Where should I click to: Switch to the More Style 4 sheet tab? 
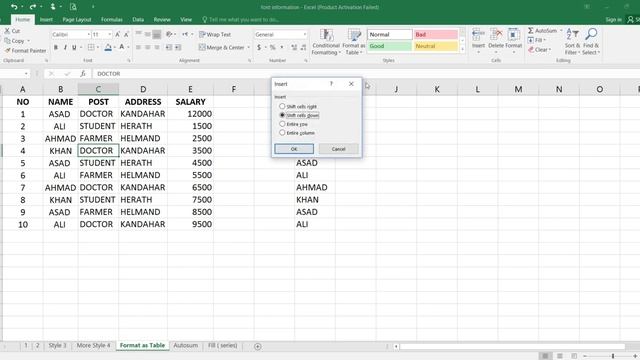(x=93, y=345)
